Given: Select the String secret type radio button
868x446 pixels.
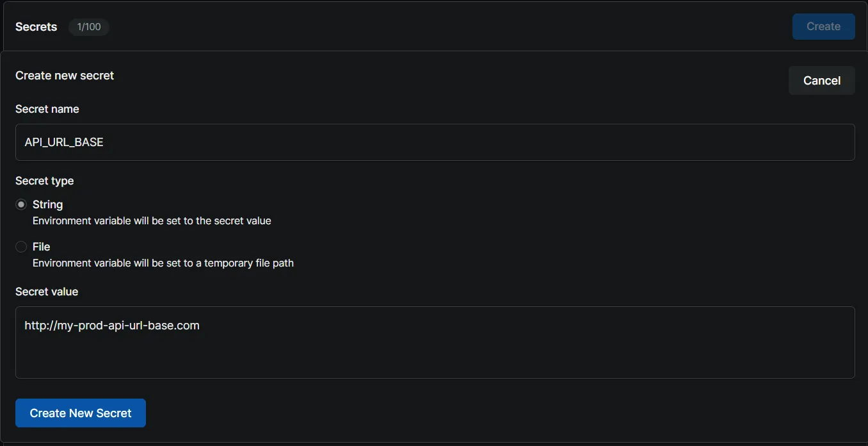Looking at the screenshot, I should [x=21, y=204].
